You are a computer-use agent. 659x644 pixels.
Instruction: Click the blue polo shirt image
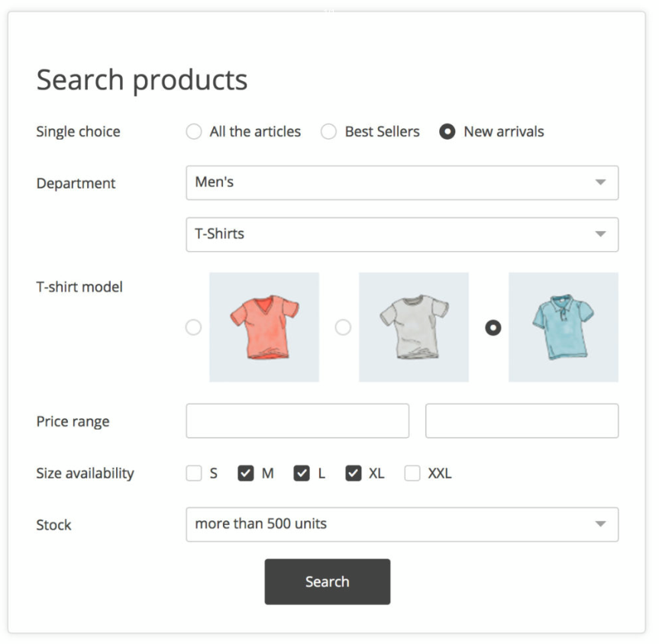point(564,327)
